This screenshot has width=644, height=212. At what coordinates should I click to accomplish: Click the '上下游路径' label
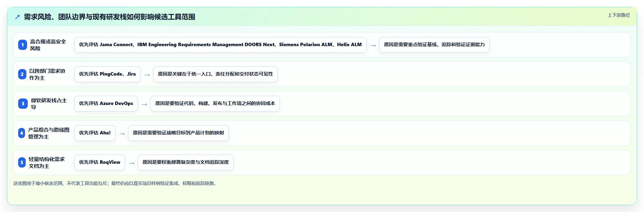click(619, 15)
